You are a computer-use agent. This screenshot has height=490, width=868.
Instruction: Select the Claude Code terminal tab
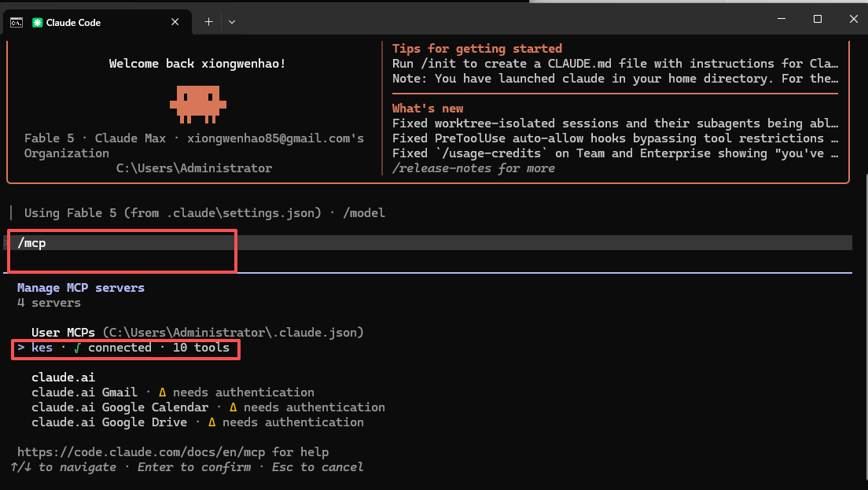[x=97, y=22]
